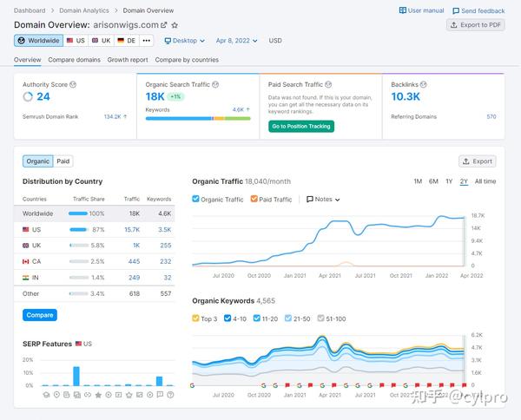Open the Compare domains tab
This screenshot has width=521, height=420.
(74, 60)
